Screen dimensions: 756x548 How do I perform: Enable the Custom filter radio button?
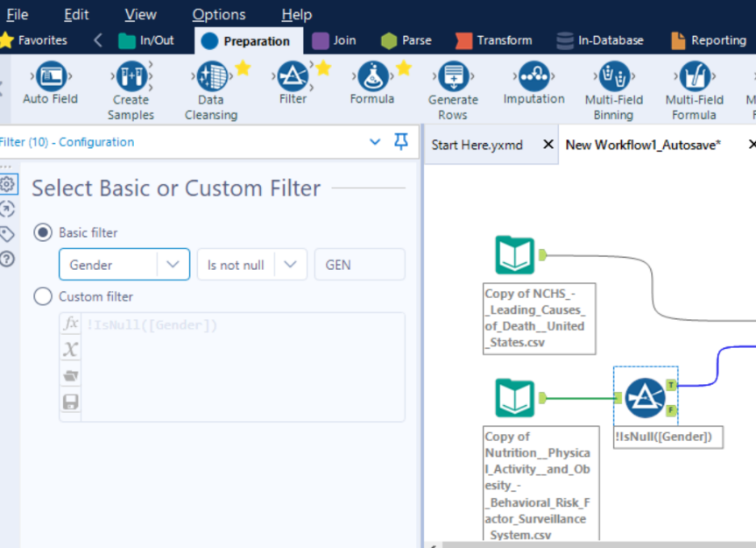(43, 296)
